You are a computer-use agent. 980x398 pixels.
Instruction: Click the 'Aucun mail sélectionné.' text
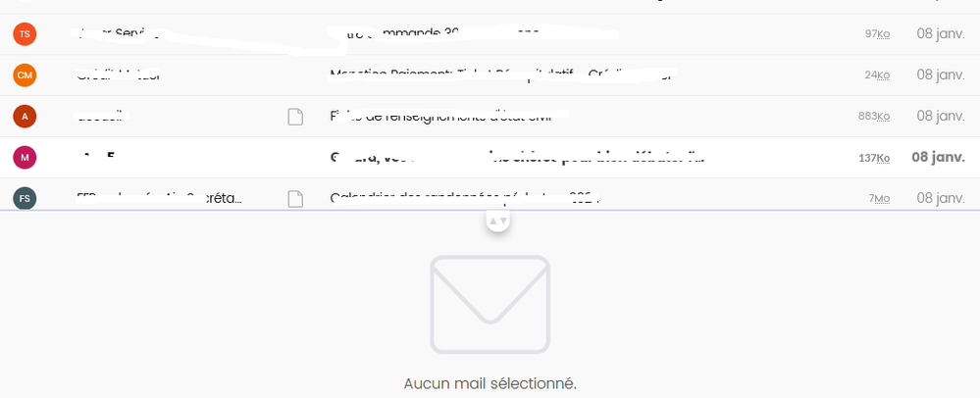pyautogui.click(x=490, y=383)
